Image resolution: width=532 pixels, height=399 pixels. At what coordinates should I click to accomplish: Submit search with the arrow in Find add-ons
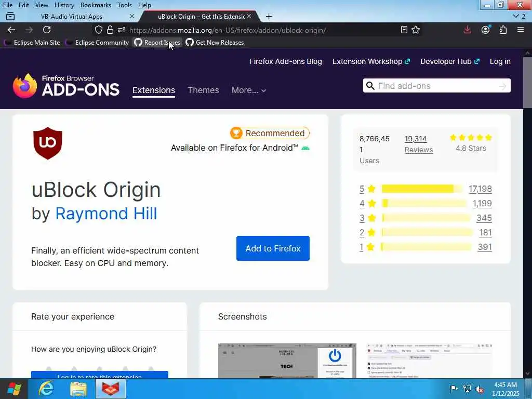click(502, 86)
